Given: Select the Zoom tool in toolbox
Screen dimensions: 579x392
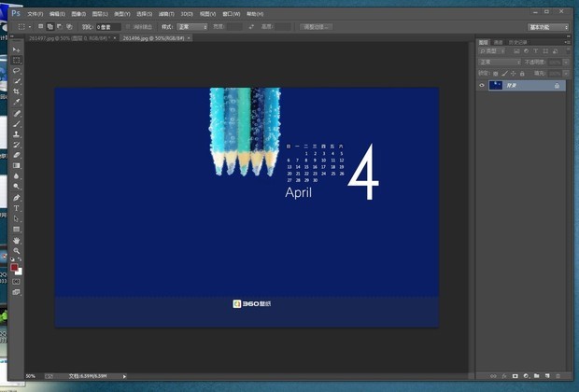Looking at the screenshot, I should [17, 251].
